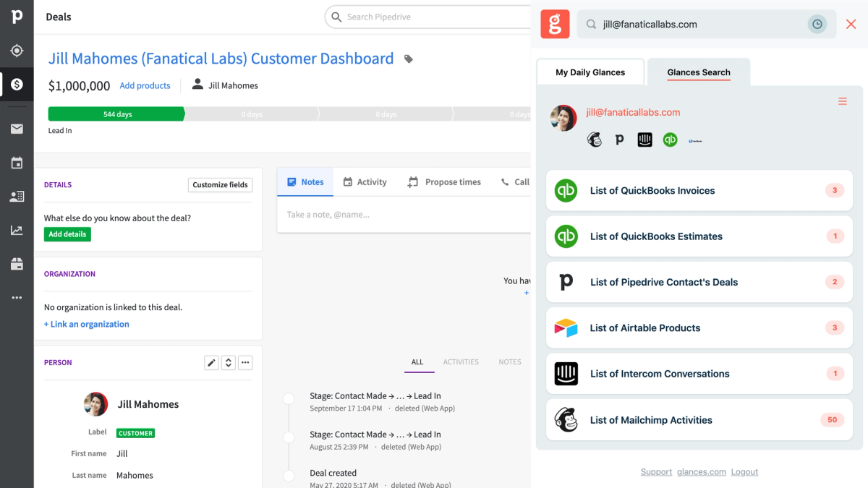Open the Activities calendar icon in sidebar
This screenshot has width=868, height=488.
(17, 163)
